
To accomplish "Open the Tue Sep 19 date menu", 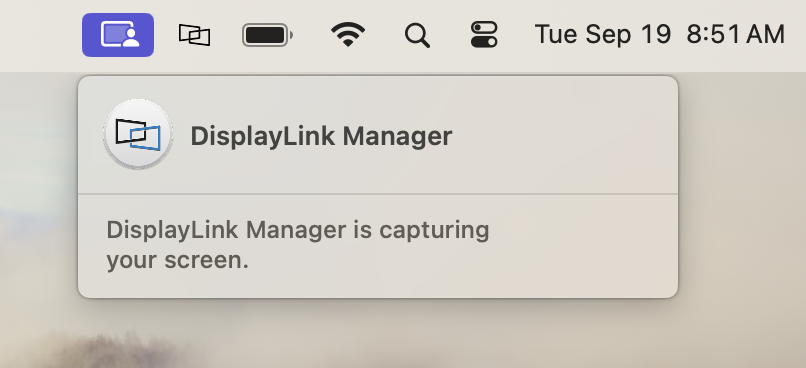I will [603, 35].
